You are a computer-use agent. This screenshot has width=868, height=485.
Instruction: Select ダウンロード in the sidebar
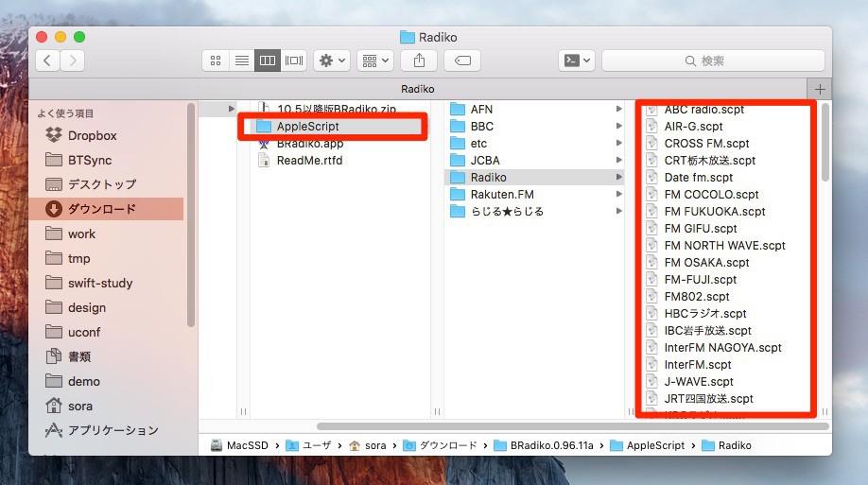click(106, 209)
